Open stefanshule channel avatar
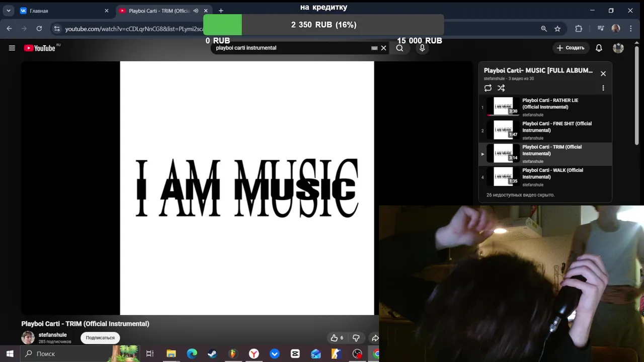Screen dimensions: 644x362 (x=28, y=337)
